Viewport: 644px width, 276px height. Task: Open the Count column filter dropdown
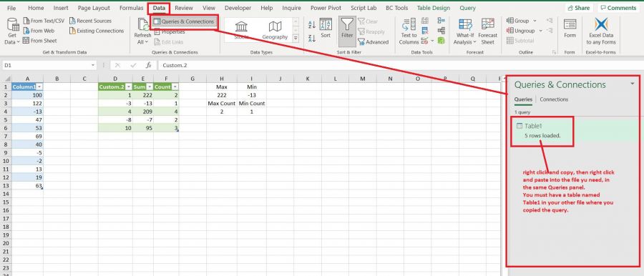[175, 87]
